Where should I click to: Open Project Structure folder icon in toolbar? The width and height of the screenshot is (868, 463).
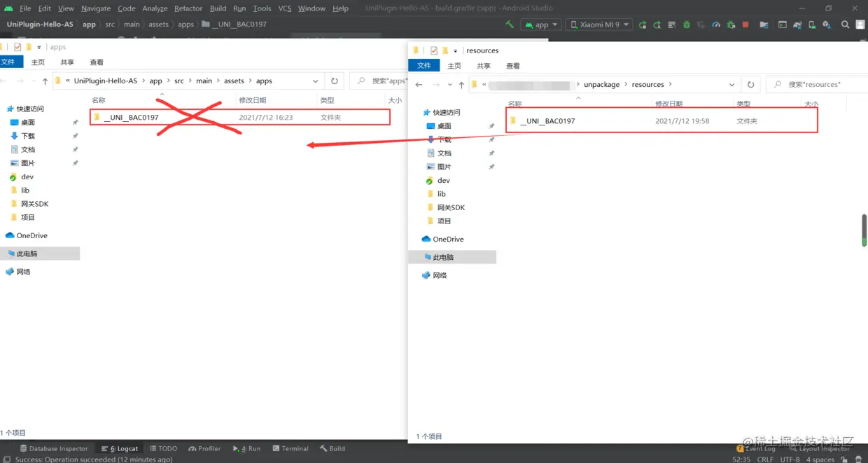point(764,25)
